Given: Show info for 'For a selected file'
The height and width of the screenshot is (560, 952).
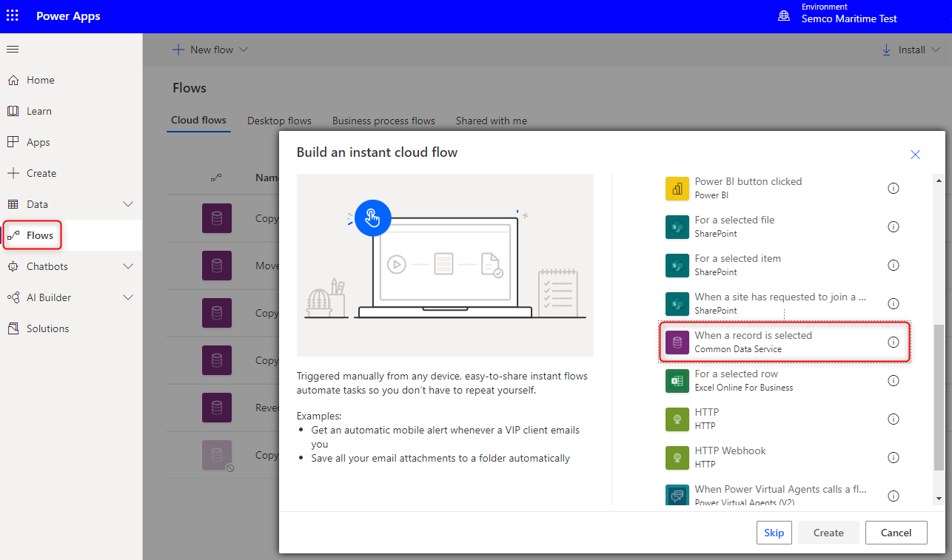Looking at the screenshot, I should (894, 227).
